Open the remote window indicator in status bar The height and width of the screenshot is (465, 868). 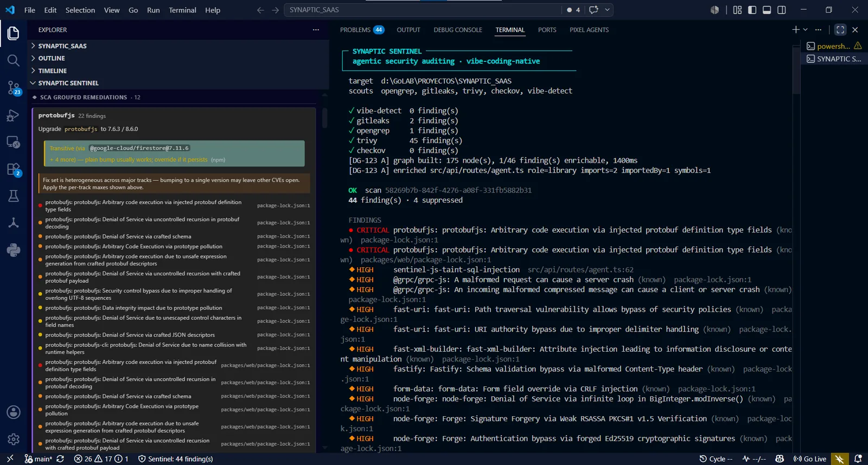click(10, 458)
